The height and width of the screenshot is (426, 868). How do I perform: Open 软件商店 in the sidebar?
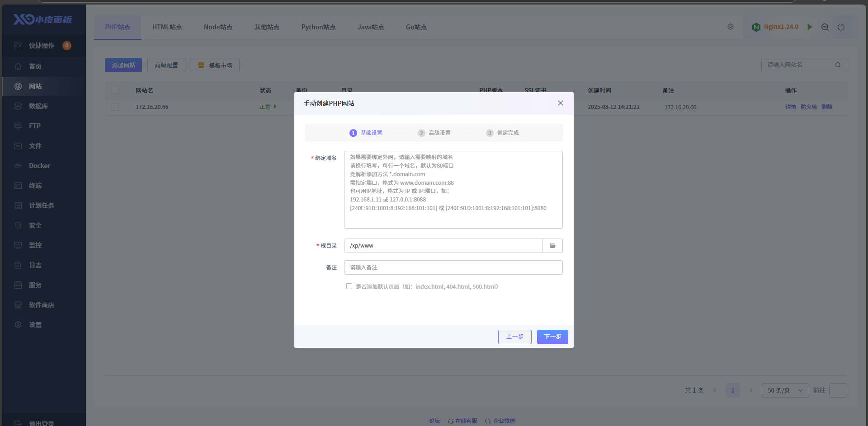[41, 305]
